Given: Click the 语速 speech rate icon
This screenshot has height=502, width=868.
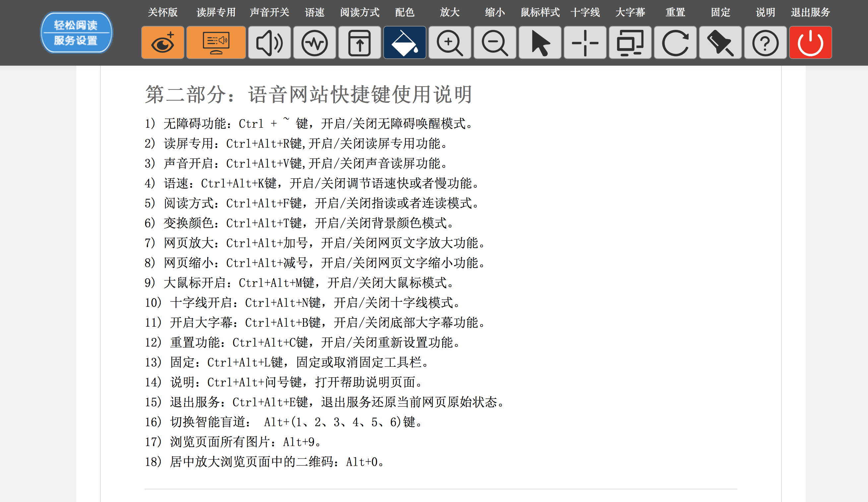Looking at the screenshot, I should click(315, 43).
